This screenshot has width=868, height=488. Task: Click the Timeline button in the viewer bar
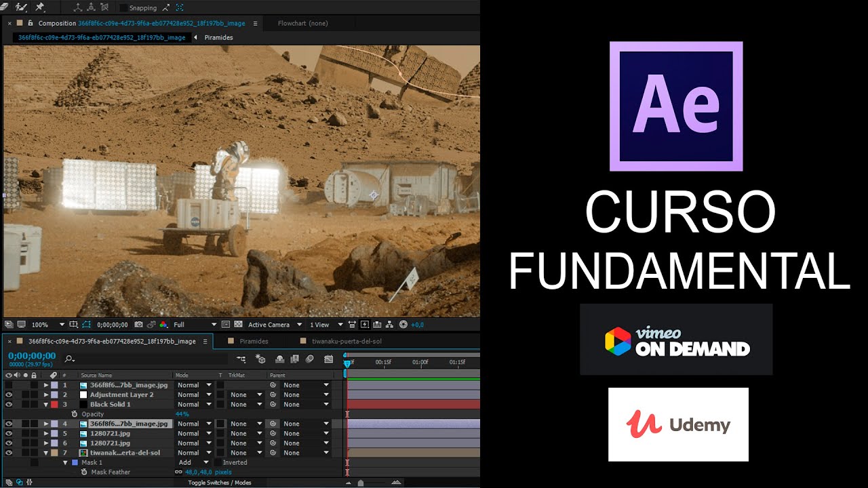tap(377, 325)
